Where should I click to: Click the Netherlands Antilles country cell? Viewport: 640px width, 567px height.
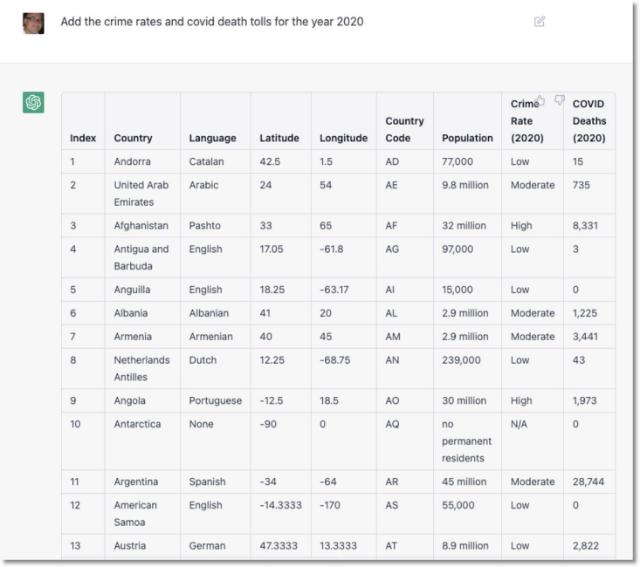[141, 368]
